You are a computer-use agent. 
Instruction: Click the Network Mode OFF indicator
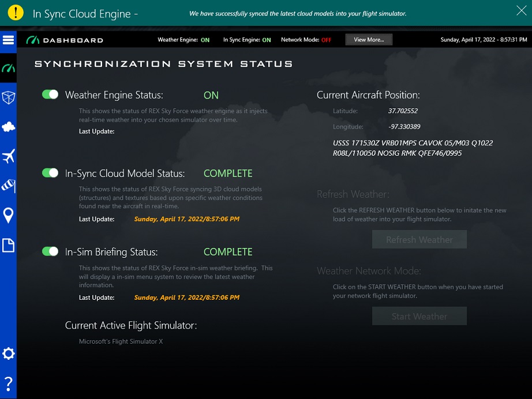coord(326,40)
